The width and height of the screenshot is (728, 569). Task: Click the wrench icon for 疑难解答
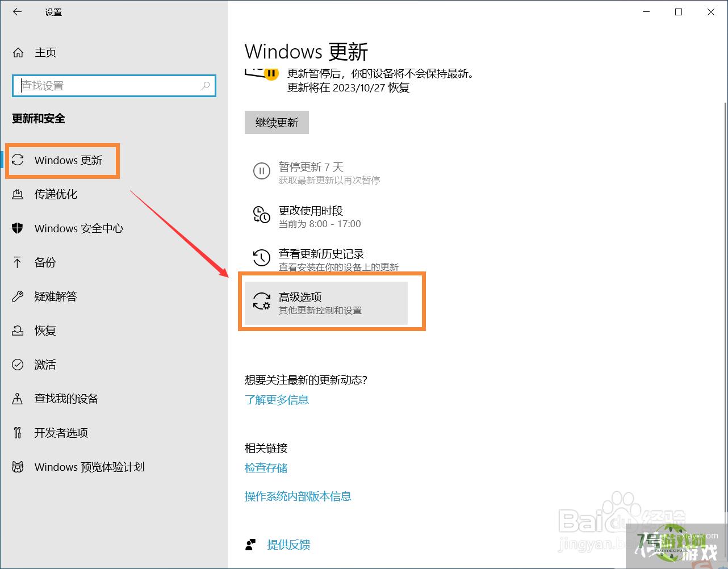[18, 296]
